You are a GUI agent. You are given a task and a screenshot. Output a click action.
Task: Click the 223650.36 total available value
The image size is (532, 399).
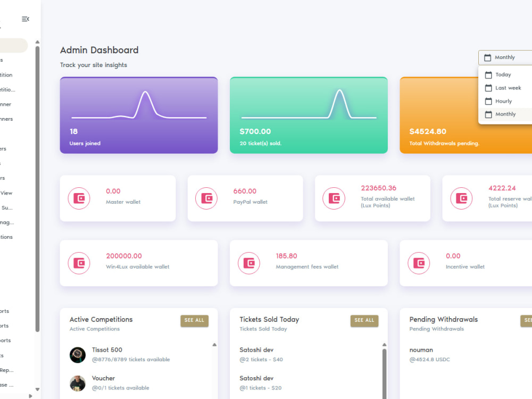point(378,188)
